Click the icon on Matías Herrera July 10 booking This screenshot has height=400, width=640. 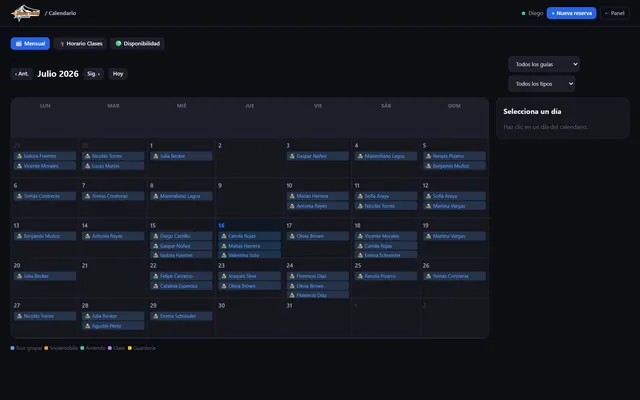pos(292,196)
